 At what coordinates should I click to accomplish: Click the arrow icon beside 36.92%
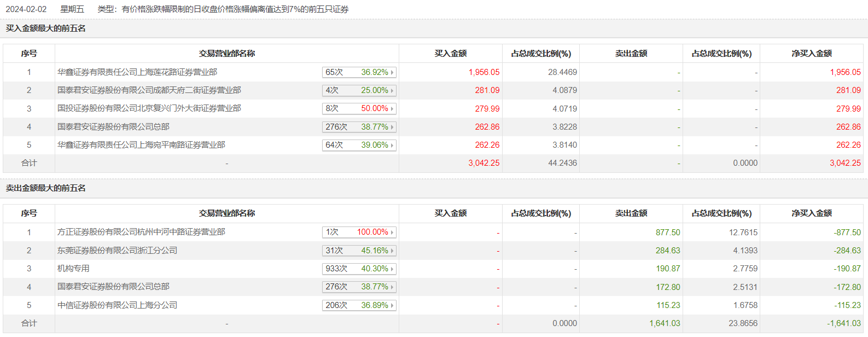coord(392,72)
